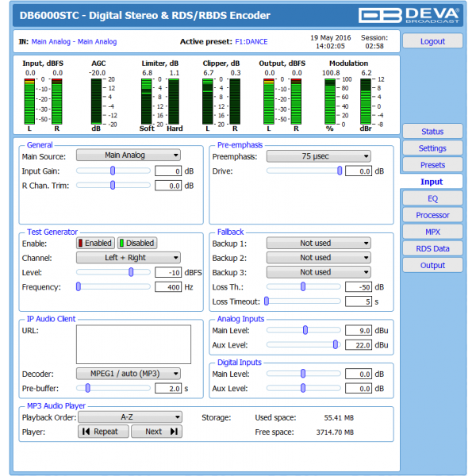Image resolution: width=476 pixels, height=476 pixels.
Task: Click the Loss Th. value field
Action: [x=359, y=287]
